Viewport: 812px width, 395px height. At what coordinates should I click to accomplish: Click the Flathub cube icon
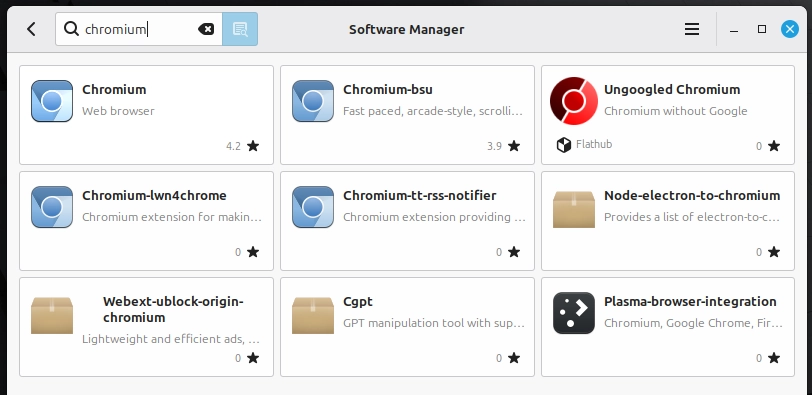tap(564, 145)
